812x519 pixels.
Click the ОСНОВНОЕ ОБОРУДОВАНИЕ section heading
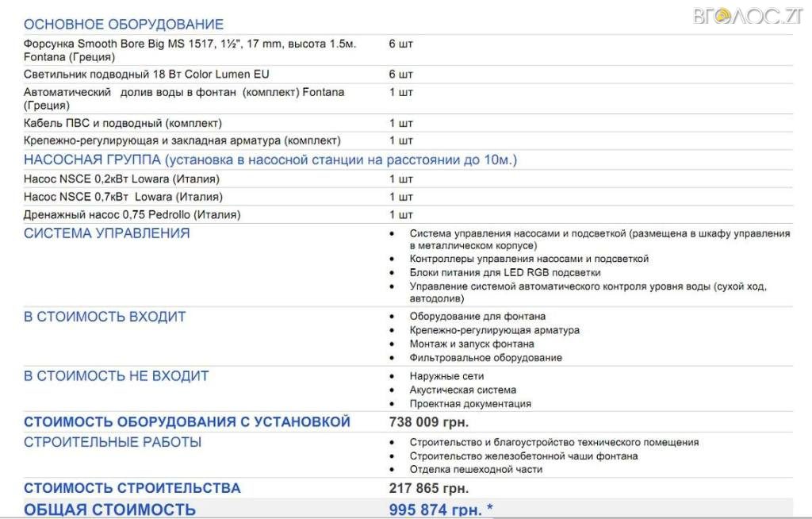tap(124, 25)
